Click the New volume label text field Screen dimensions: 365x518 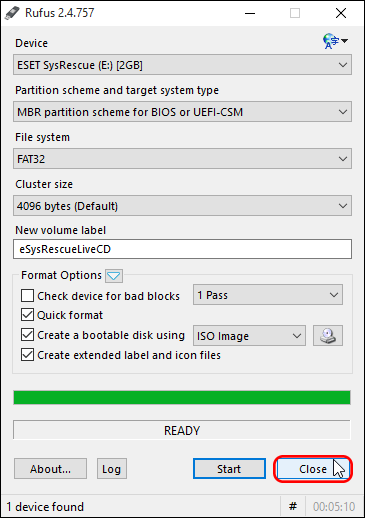(182, 249)
